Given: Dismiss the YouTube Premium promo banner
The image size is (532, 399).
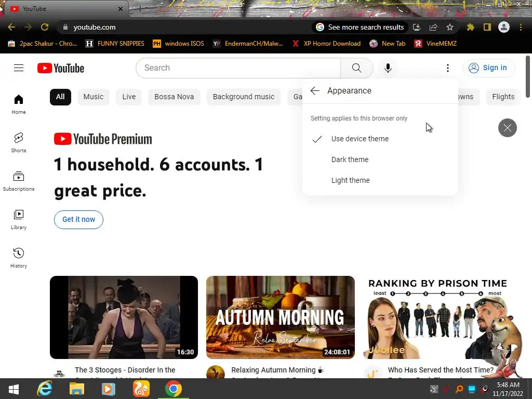Looking at the screenshot, I should coord(507,128).
